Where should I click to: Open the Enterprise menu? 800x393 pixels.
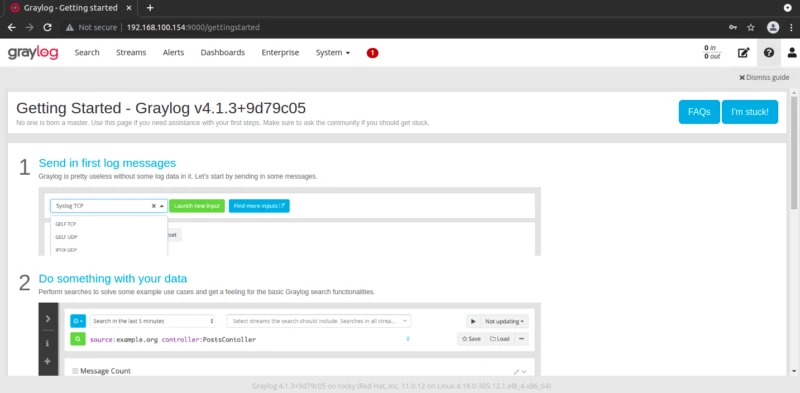[280, 53]
